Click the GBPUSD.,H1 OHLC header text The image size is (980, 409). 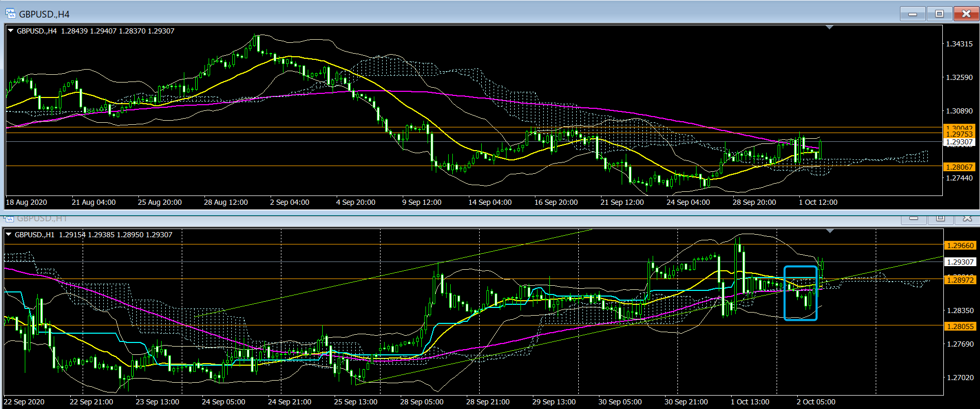pyautogui.click(x=93, y=235)
